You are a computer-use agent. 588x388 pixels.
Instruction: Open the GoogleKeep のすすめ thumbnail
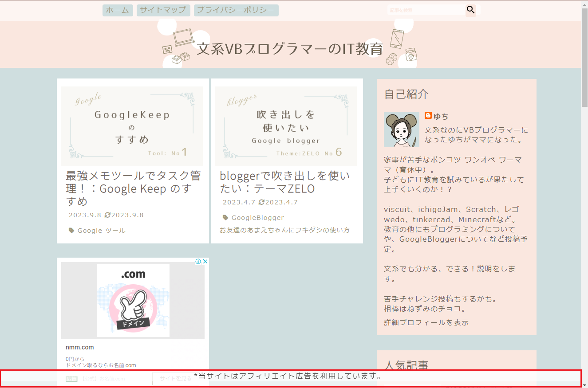pos(132,126)
